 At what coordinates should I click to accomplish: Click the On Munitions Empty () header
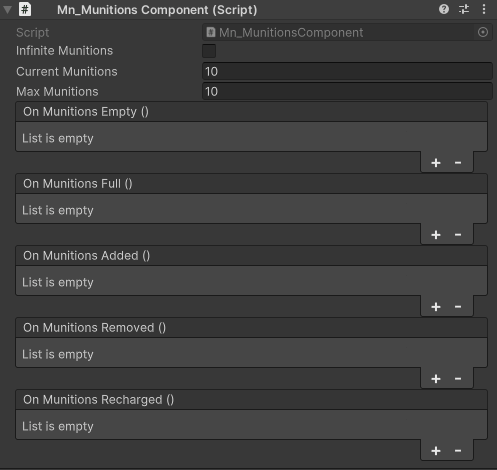251,112
